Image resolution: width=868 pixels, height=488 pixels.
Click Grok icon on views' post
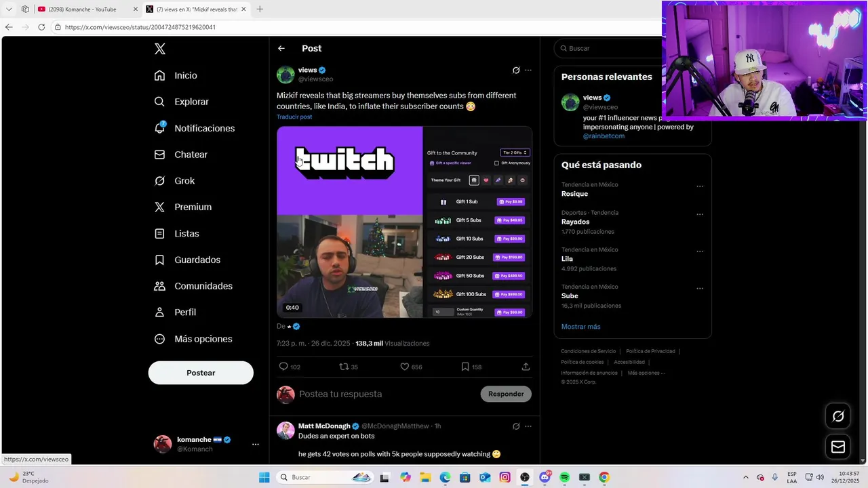[x=516, y=70]
